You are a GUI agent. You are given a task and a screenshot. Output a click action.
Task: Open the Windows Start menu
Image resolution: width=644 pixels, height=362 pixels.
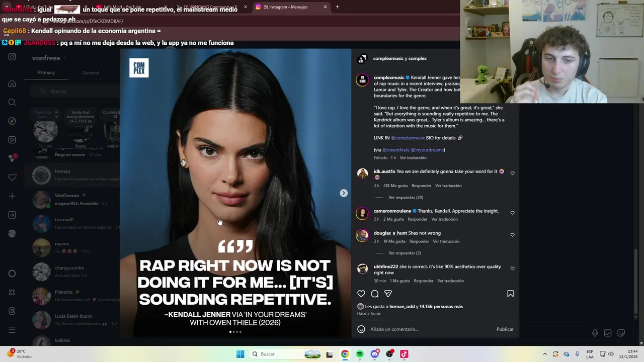(240, 354)
